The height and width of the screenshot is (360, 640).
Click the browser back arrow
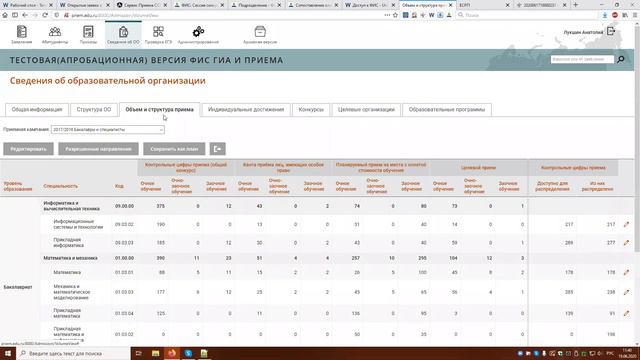(x=25, y=15)
